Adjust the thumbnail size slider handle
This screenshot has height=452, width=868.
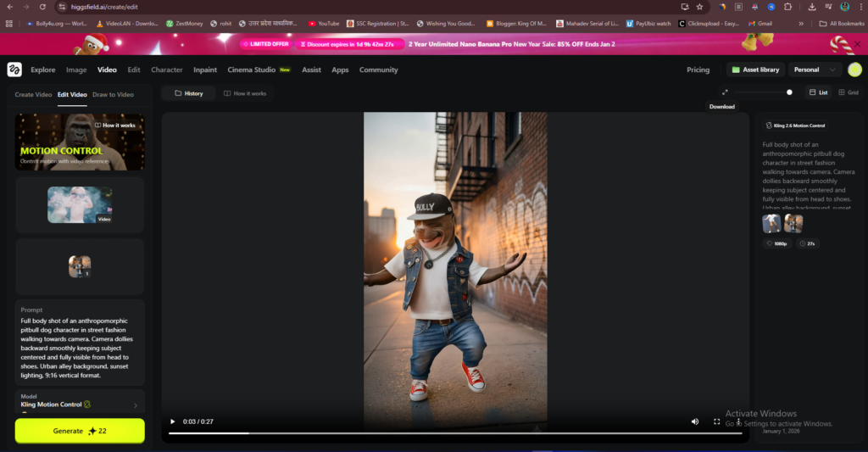pyautogui.click(x=789, y=92)
